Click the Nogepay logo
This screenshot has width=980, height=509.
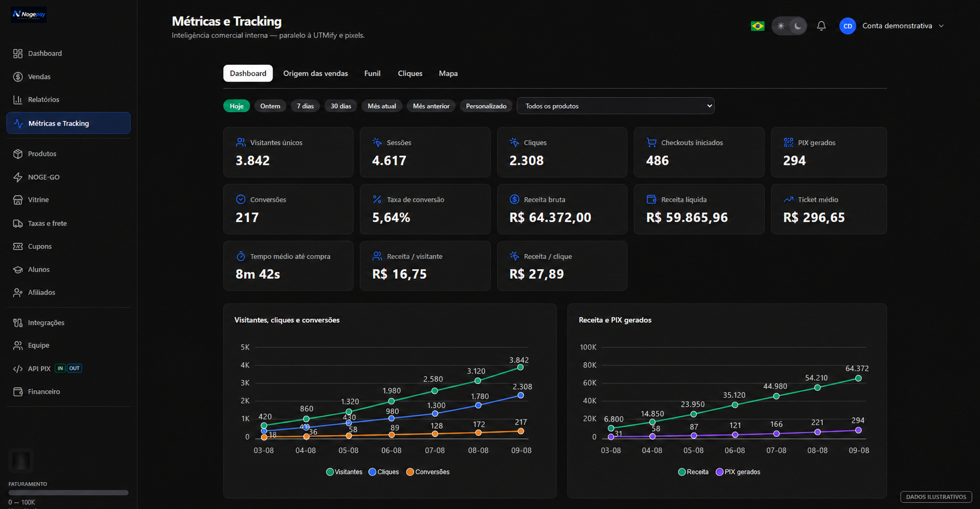coord(29,14)
